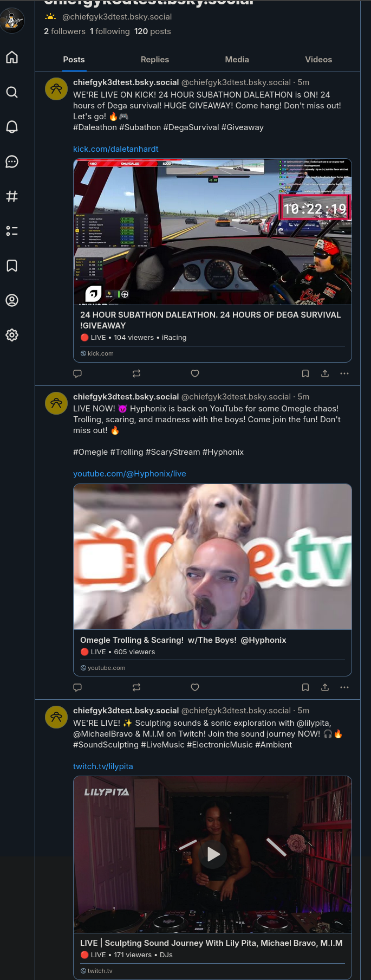Open more options on Hyphonix post
371x980 pixels.
344,687
